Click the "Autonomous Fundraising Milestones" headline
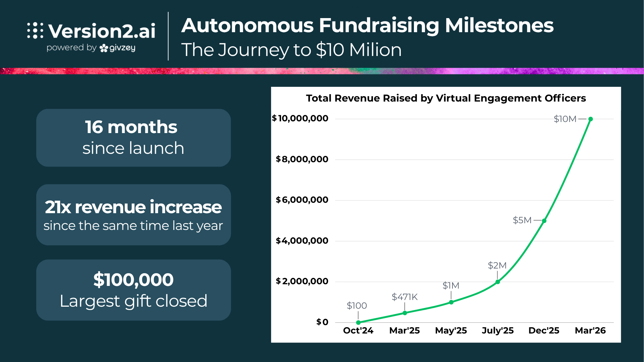The width and height of the screenshot is (644, 362). coord(367,25)
